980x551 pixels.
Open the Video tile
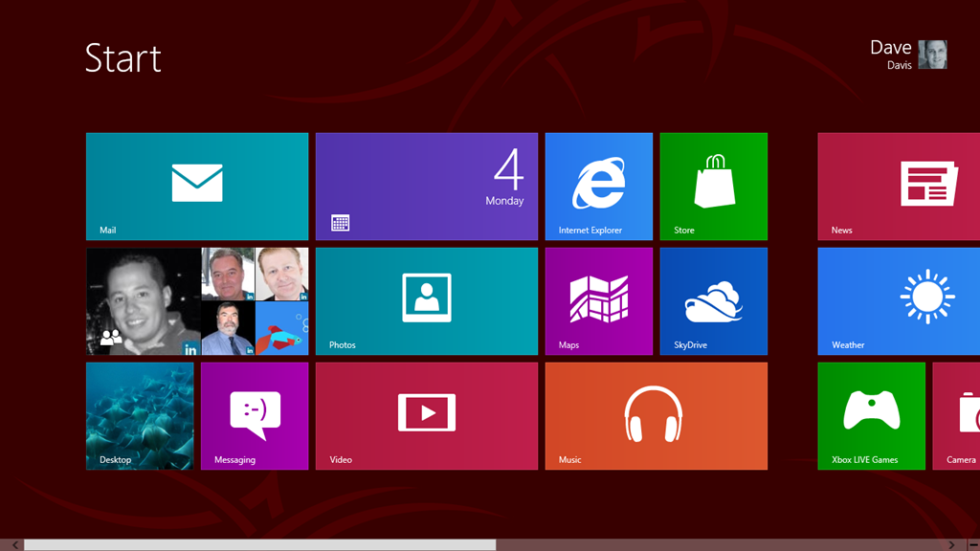pos(427,416)
